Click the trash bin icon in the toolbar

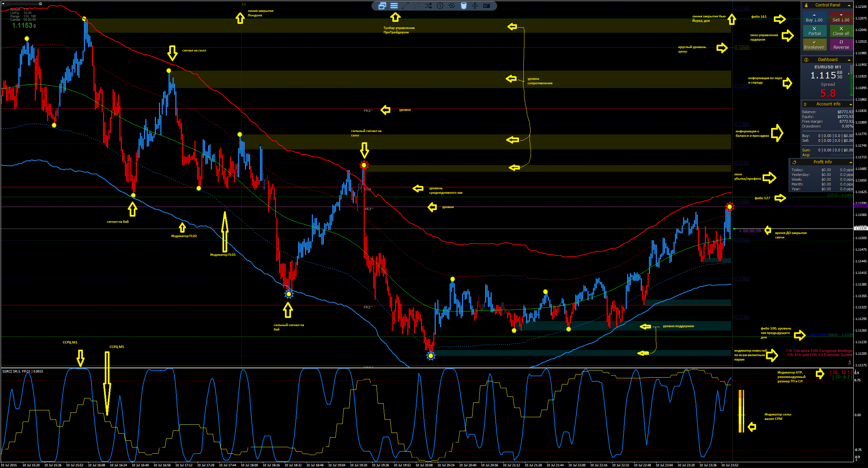tap(463, 6)
